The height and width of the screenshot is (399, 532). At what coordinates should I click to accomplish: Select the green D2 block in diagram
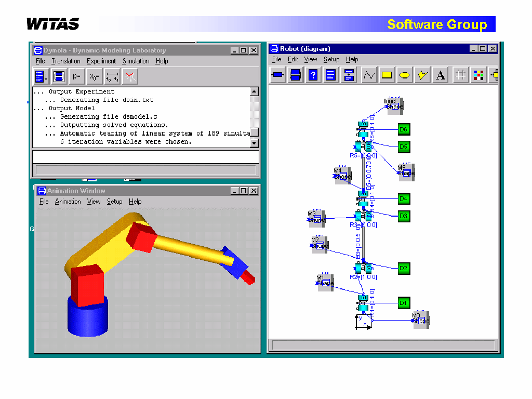[x=404, y=269]
